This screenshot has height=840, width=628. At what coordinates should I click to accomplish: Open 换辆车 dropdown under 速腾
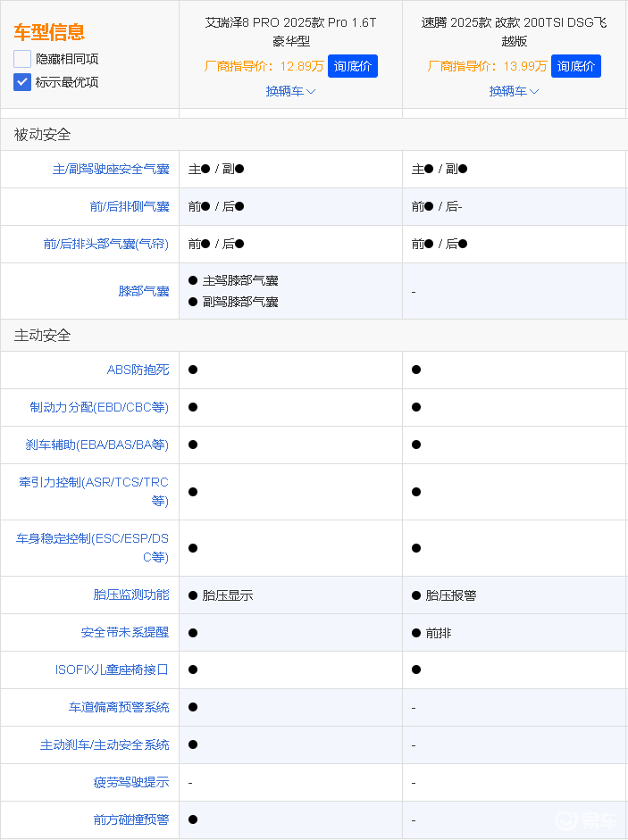[514, 91]
